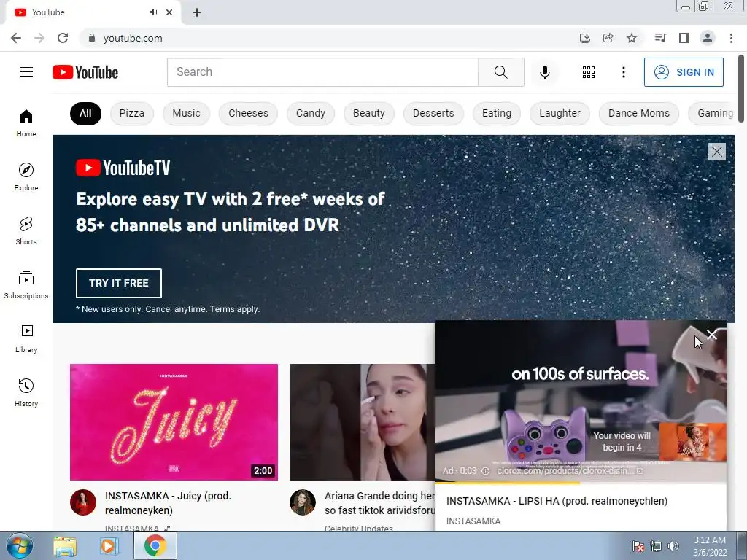Open the Action Center flag icon
This screenshot has height=560, width=747.
tap(638, 547)
